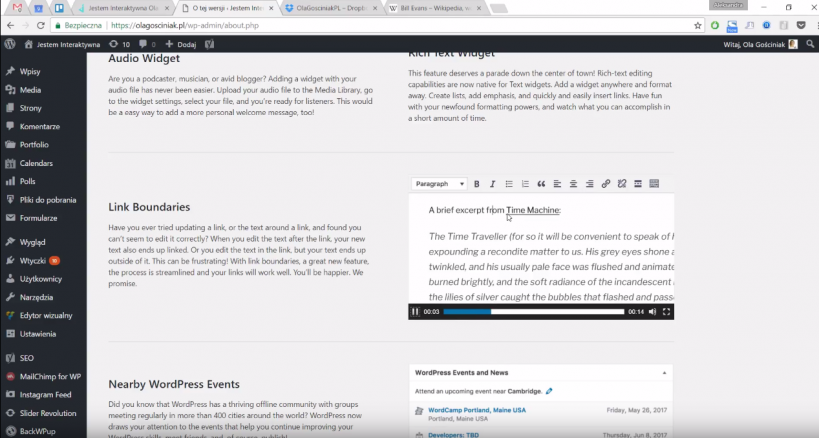
Task: Open the comments bubble in admin bar
Action: click(x=147, y=44)
